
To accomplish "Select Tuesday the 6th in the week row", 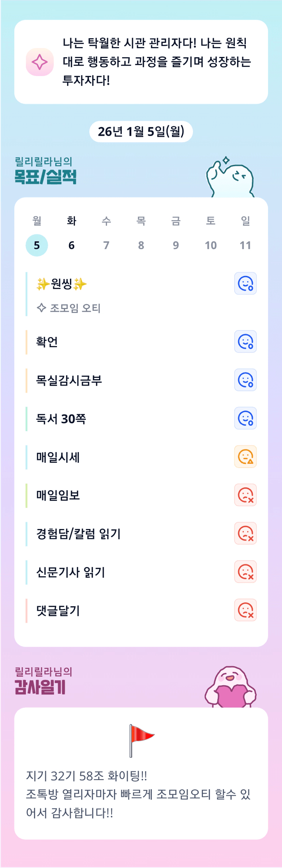I will [x=72, y=245].
